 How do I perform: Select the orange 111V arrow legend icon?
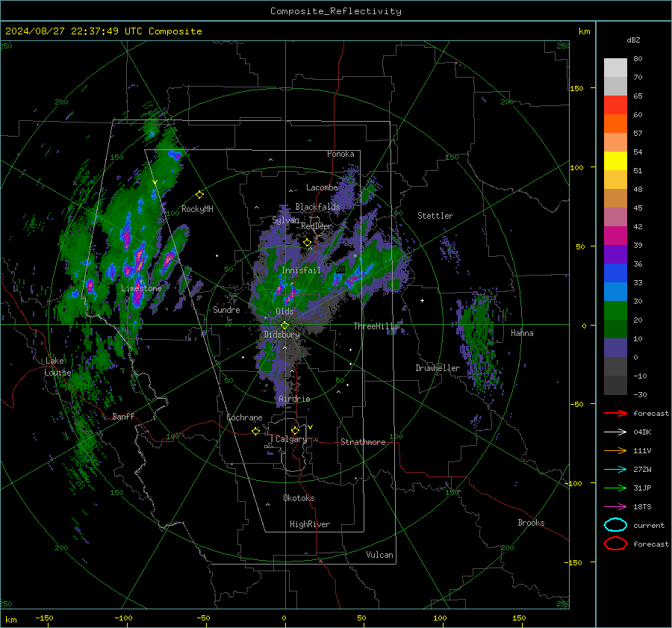(x=615, y=450)
